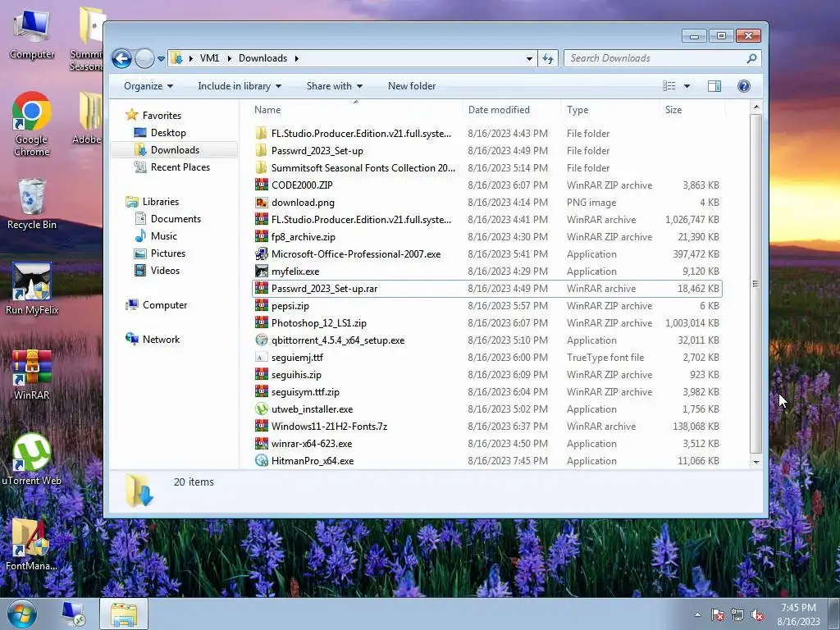Select Windows11-21H2-Fonts.7z file
840x630 pixels.
[x=329, y=427]
